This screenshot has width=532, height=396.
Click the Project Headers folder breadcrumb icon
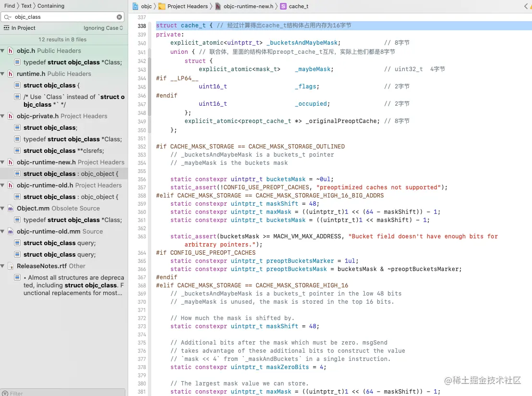[162, 6]
